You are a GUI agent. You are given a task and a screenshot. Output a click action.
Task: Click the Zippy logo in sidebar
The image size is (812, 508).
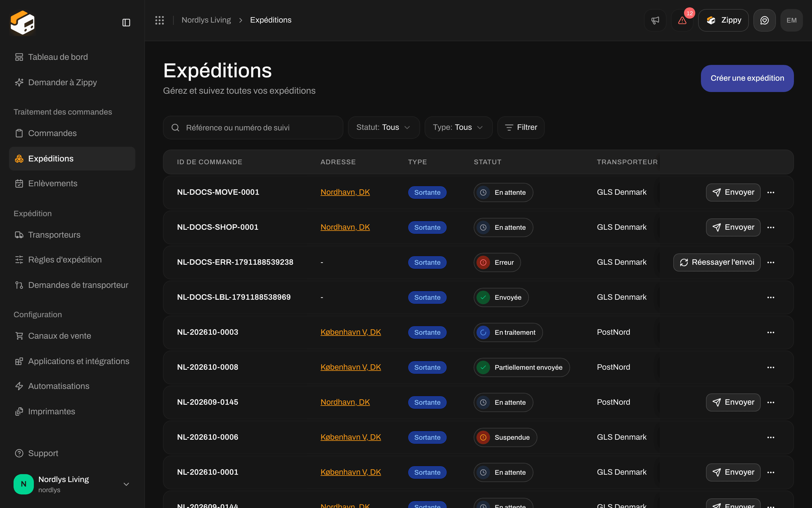pos(23,23)
